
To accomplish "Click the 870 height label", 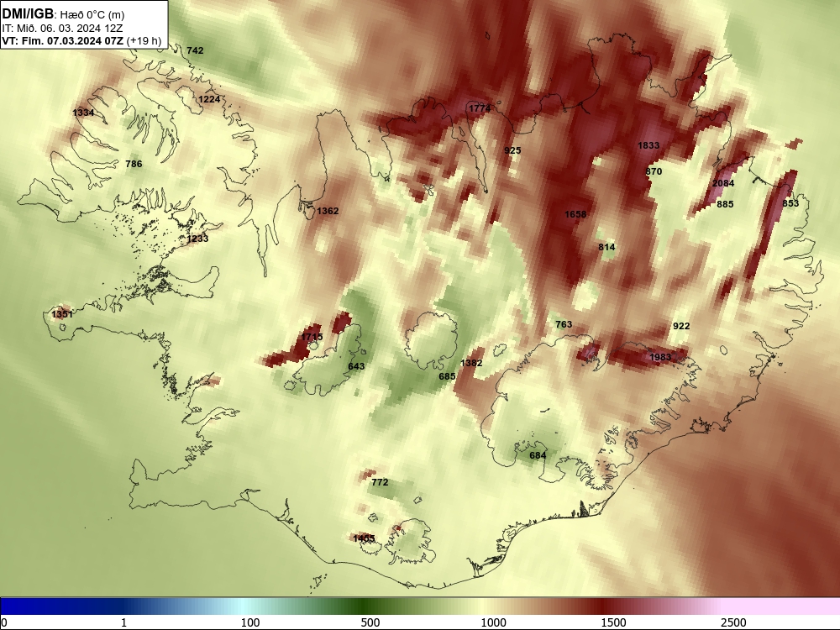I will [x=654, y=171].
